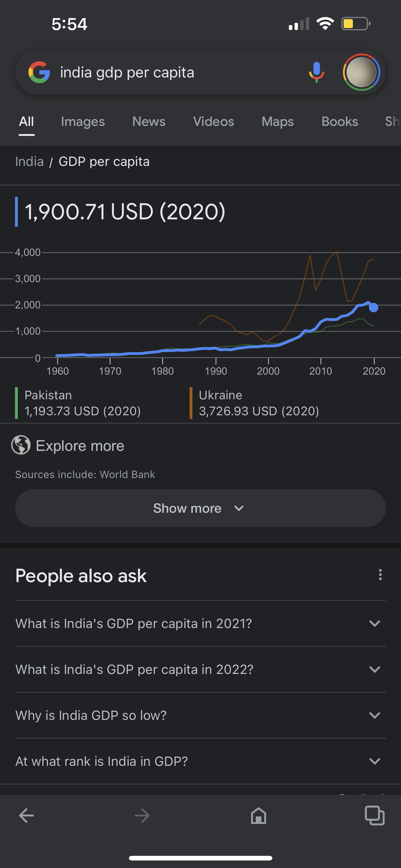
Task: Switch to the News tab
Action: 149,122
